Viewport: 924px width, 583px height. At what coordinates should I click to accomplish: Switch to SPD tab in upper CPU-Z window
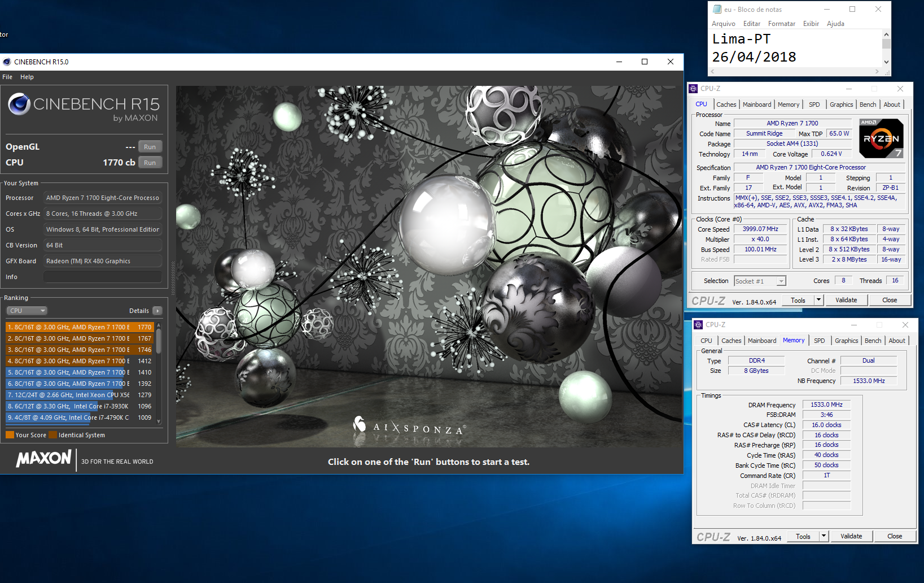click(814, 105)
